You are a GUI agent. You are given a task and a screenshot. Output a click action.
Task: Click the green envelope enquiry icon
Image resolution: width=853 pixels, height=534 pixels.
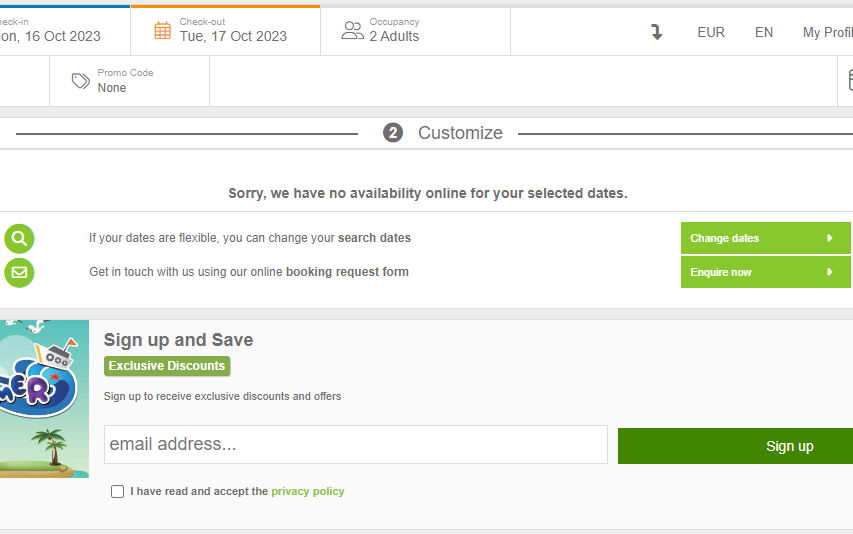pos(19,272)
